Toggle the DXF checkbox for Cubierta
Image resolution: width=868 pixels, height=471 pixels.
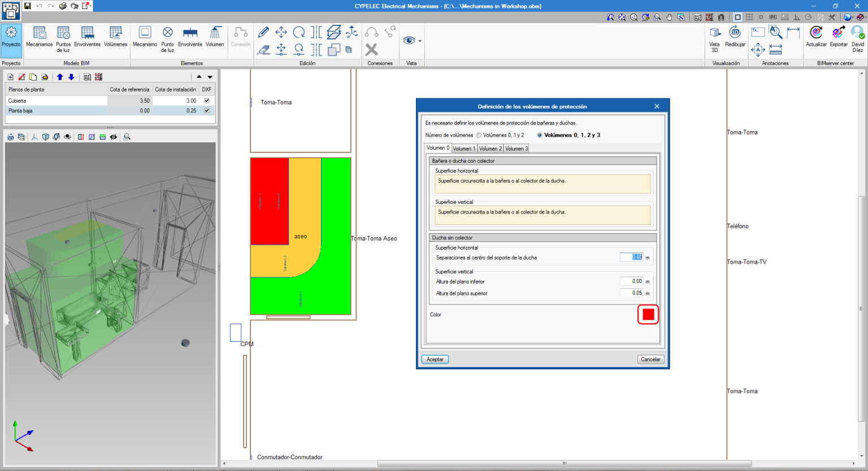[x=207, y=101]
